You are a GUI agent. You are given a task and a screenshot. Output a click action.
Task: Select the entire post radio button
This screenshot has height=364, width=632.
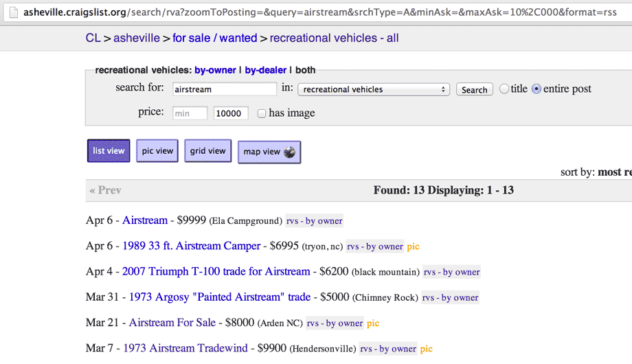click(x=536, y=89)
